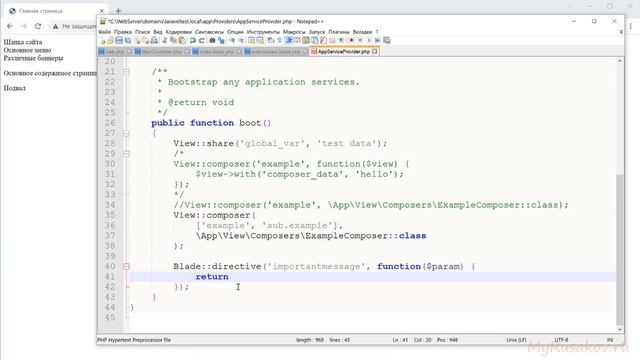
Task: Click the browser Back button
Action: (x=10, y=26)
